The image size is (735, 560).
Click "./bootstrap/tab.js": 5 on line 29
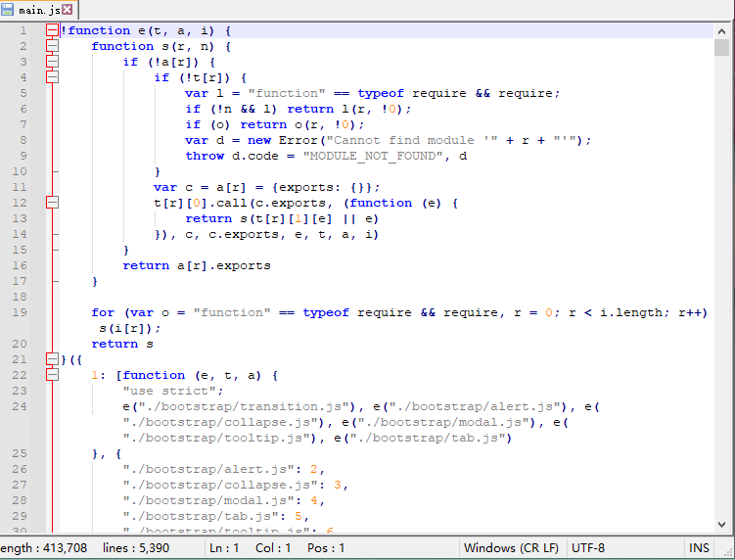212,516
